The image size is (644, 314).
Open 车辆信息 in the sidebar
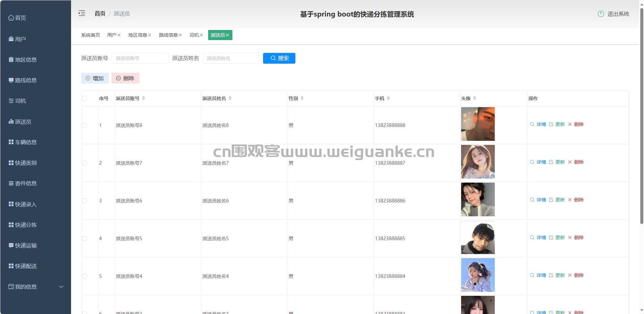click(x=26, y=142)
